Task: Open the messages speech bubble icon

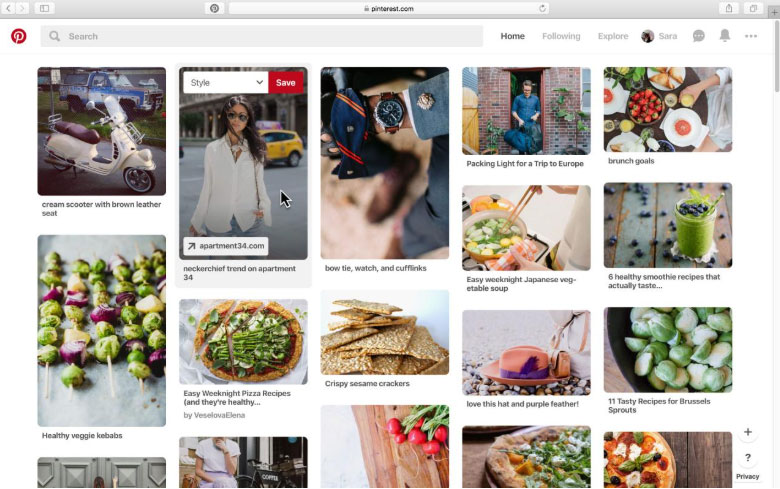Action: pyautogui.click(x=698, y=36)
